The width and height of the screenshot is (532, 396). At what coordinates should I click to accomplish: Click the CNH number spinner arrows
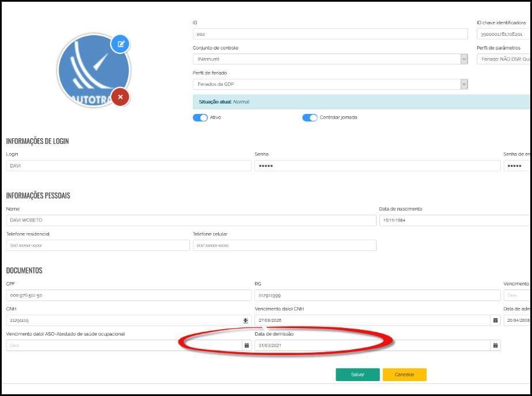click(246, 320)
